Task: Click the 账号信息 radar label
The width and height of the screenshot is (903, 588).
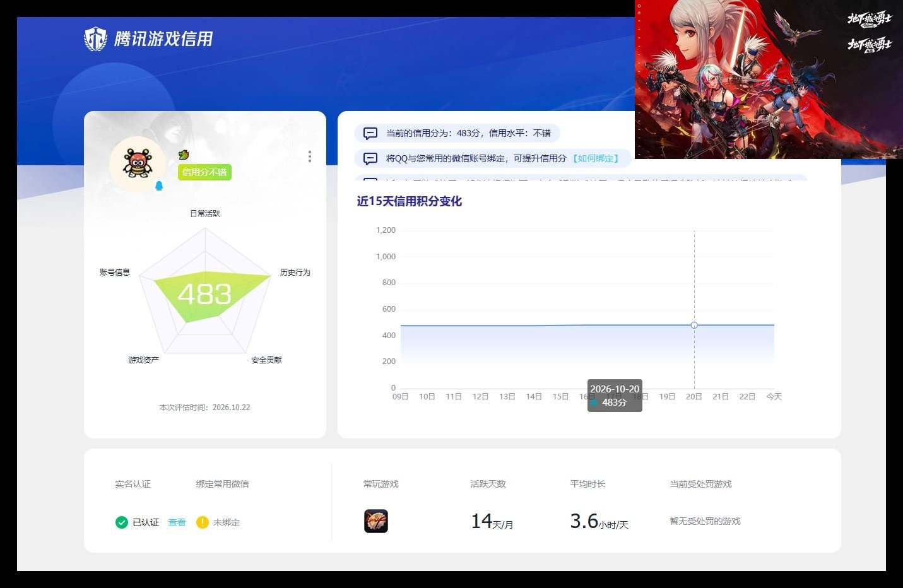Action: coord(115,272)
